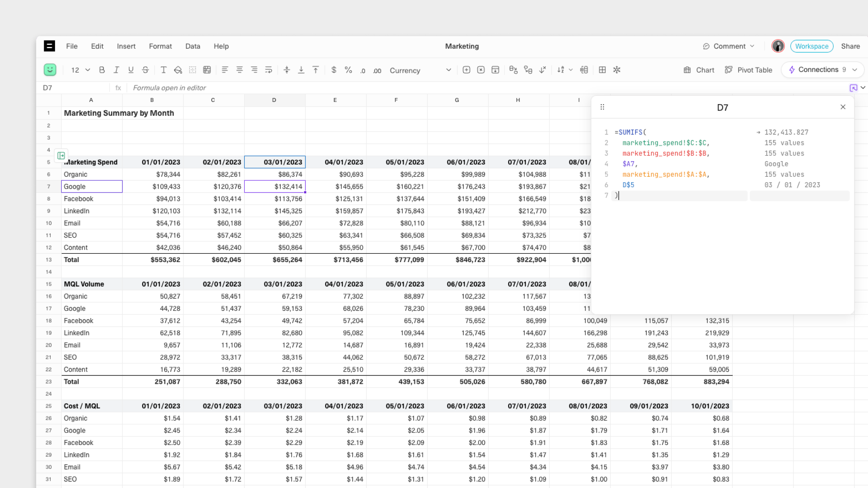The image size is (868, 488).
Task: Insert a Chart
Action: pyautogui.click(x=699, y=70)
